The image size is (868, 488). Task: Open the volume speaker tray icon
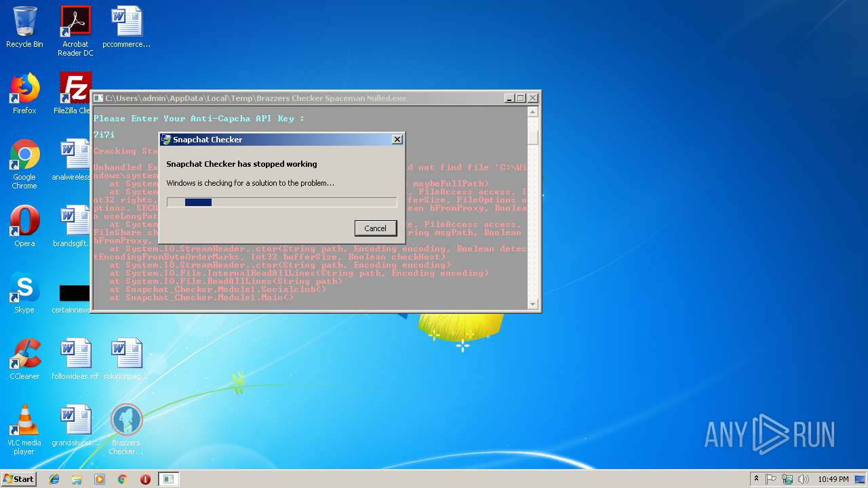[x=803, y=479]
